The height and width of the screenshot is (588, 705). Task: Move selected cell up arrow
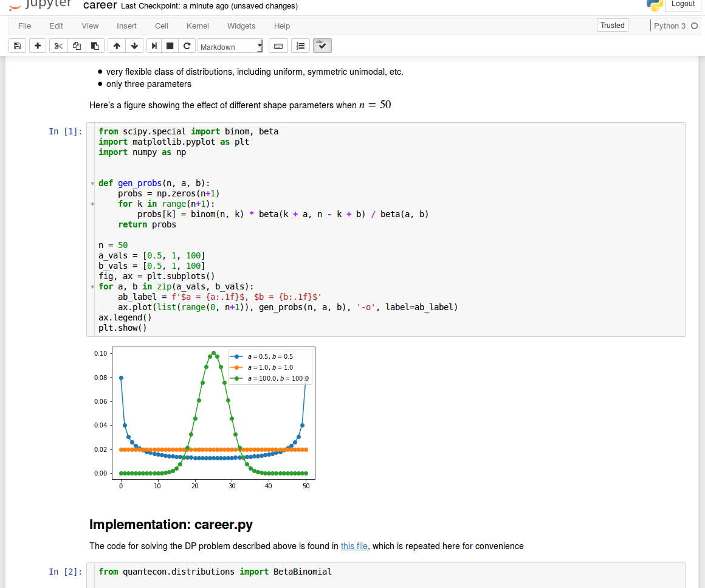point(117,46)
